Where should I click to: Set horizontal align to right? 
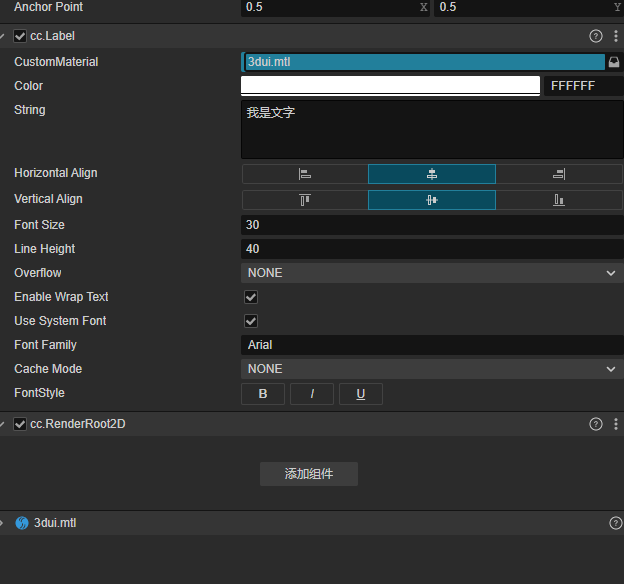coord(559,174)
